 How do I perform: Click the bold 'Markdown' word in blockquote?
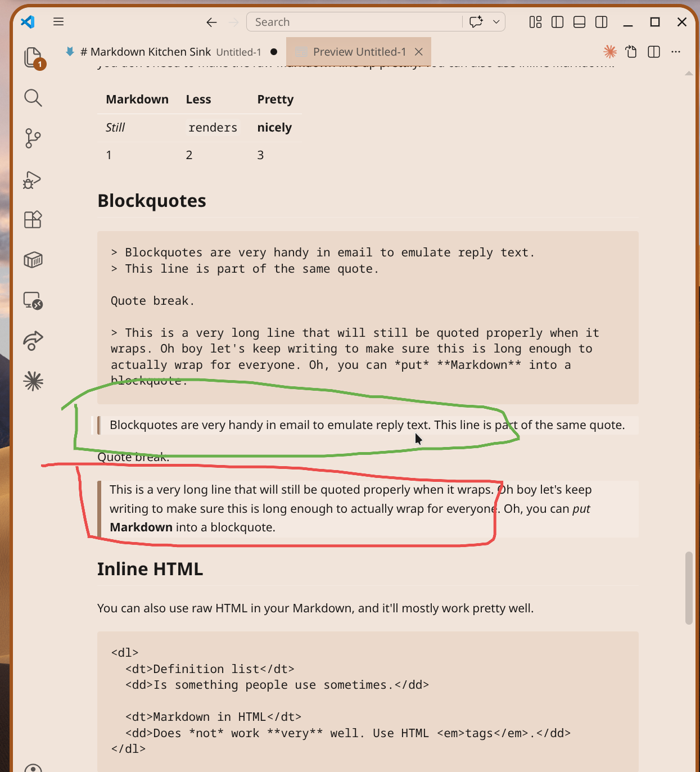(141, 527)
